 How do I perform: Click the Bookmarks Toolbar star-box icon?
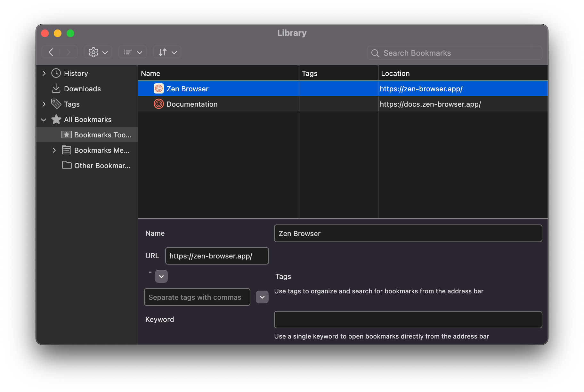coord(67,135)
